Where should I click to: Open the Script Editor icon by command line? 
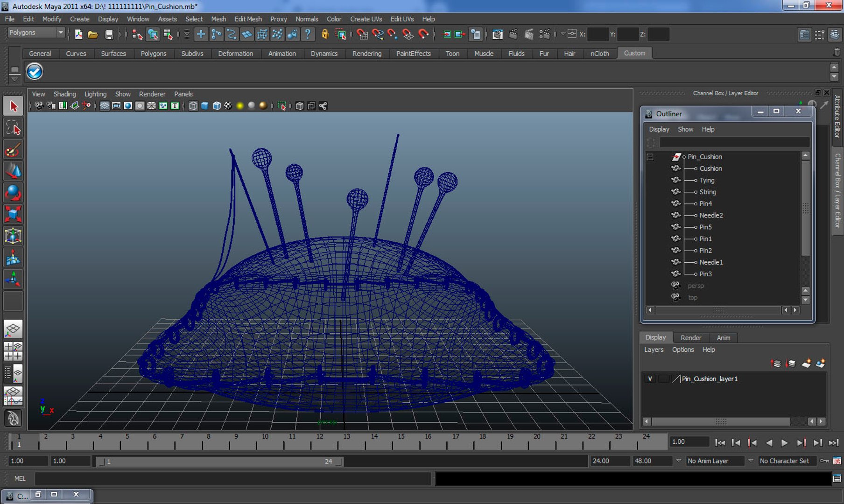(x=837, y=478)
